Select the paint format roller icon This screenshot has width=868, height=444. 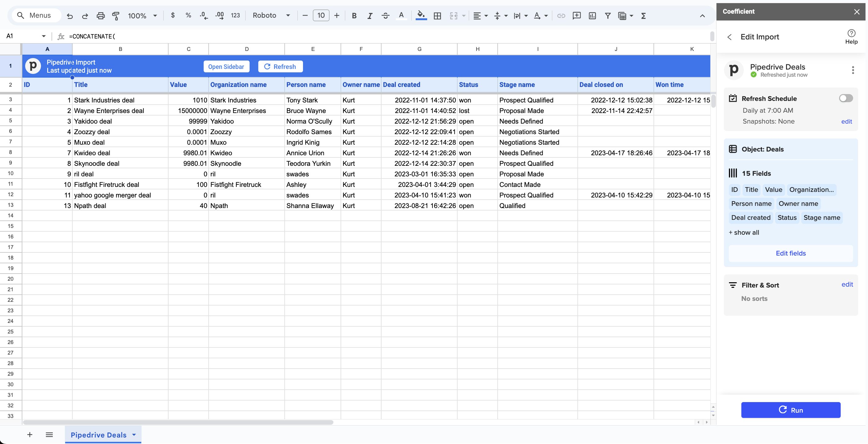click(115, 16)
